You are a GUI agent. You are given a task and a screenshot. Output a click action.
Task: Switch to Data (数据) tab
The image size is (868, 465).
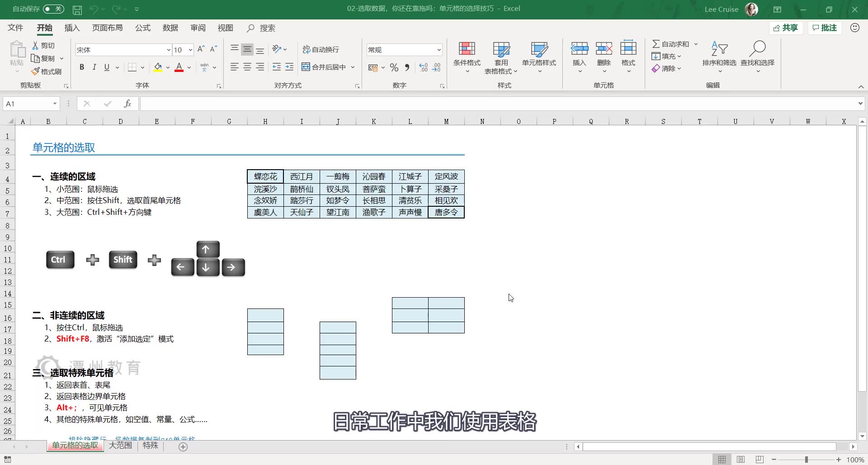click(x=170, y=28)
